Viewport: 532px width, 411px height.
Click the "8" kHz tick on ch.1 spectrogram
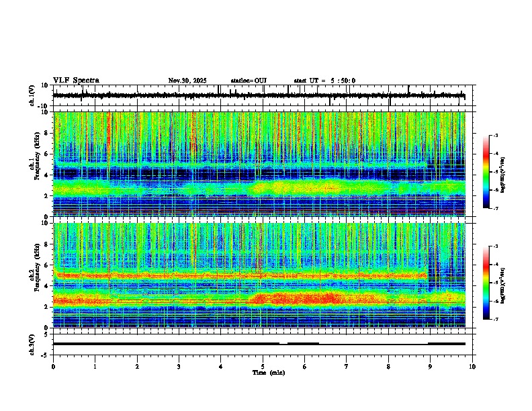pos(47,133)
